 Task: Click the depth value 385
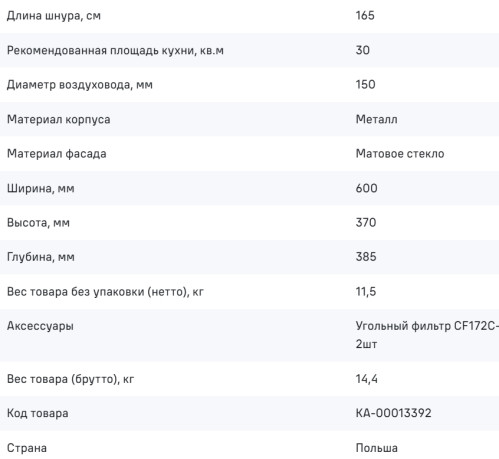click(366, 257)
